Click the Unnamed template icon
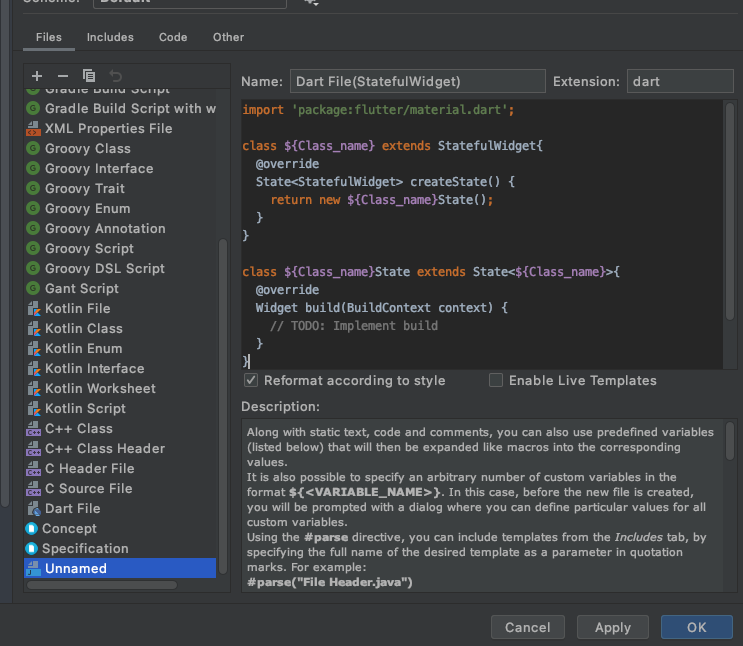The width and height of the screenshot is (743, 646). pos(34,568)
